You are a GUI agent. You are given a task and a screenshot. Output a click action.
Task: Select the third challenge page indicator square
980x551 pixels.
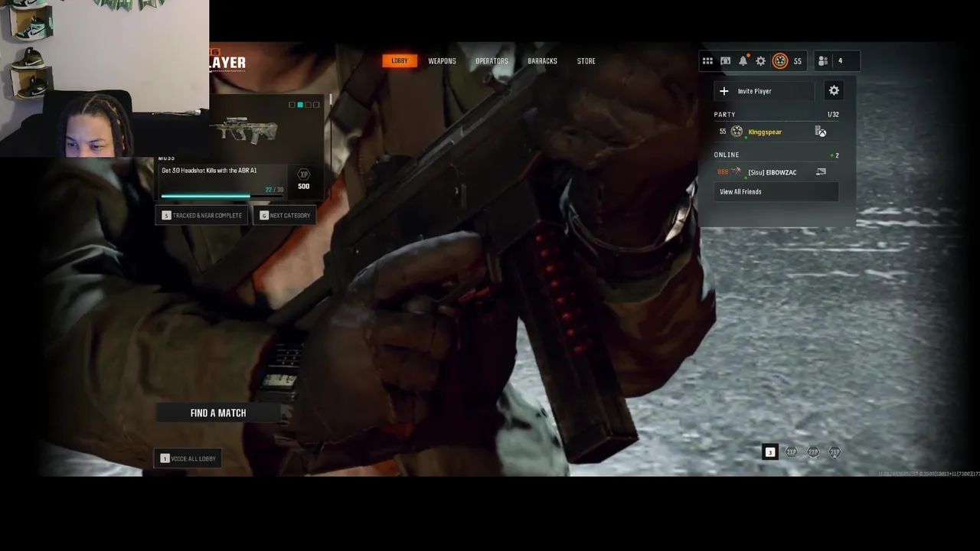309,105
